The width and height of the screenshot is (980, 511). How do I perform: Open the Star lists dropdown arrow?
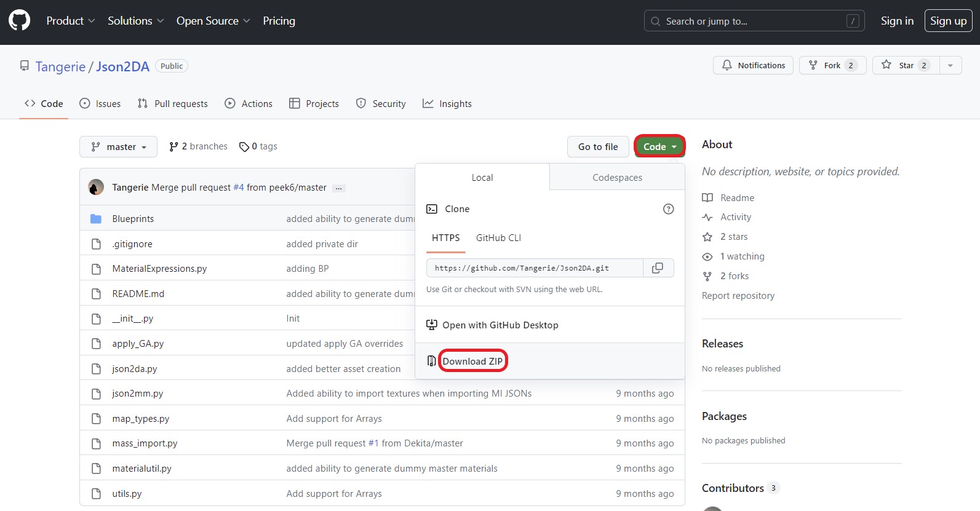point(950,65)
